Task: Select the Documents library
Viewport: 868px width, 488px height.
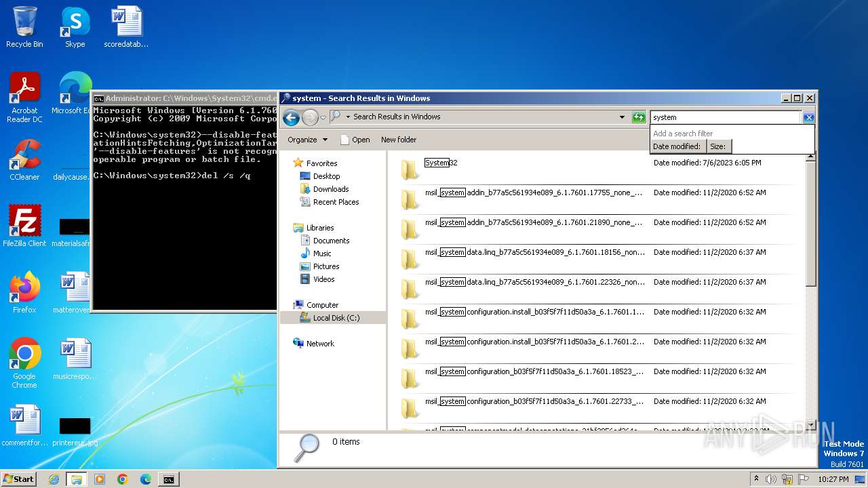Action: [x=331, y=241]
